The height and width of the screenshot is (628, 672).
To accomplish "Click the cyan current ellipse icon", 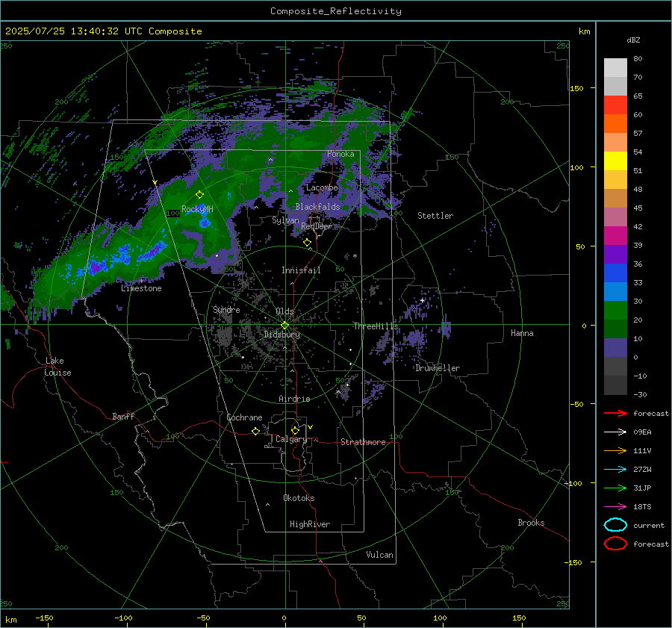I will point(615,525).
